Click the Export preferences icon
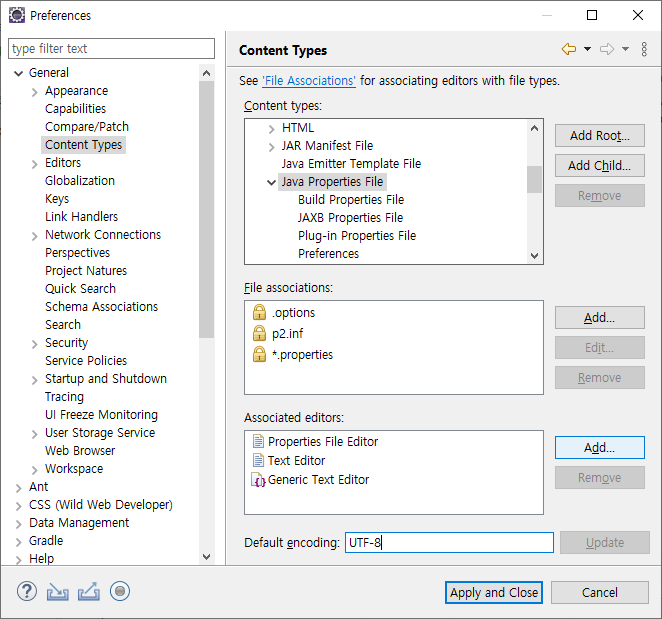This screenshot has height=619, width=662. pyautogui.click(x=89, y=592)
